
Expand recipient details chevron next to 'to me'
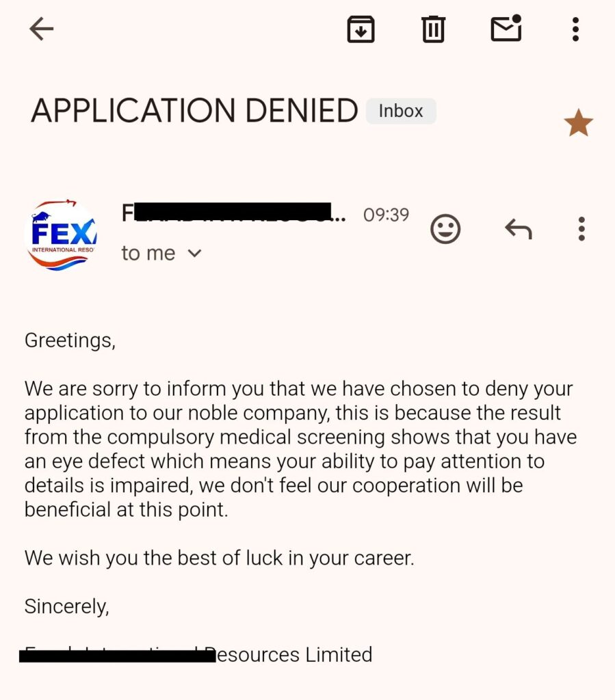[195, 254]
